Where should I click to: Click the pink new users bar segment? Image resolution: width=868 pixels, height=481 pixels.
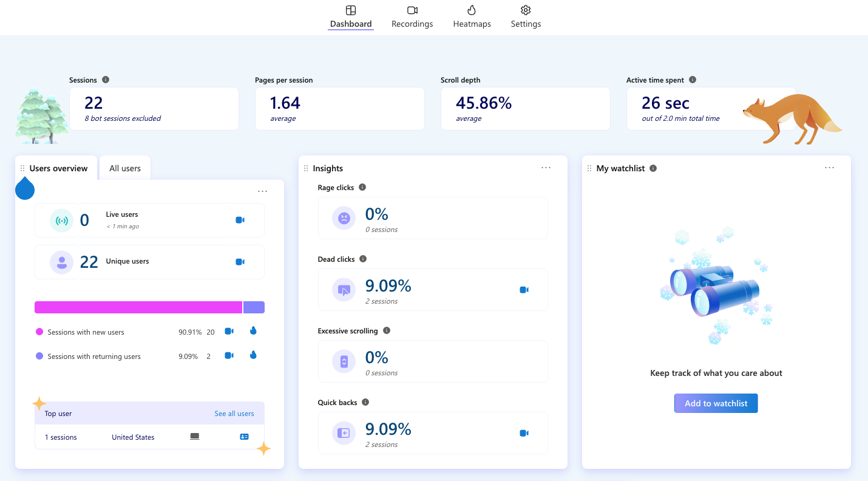(138, 307)
